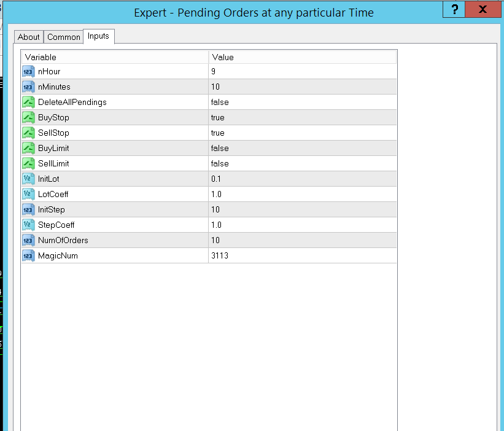Select the nHour variable name

pyautogui.click(x=49, y=71)
